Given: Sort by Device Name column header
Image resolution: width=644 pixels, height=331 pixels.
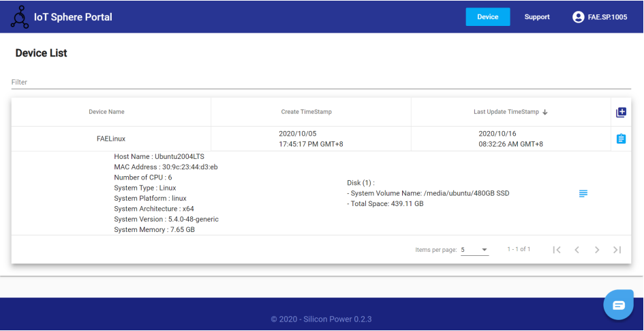Looking at the screenshot, I should pyautogui.click(x=106, y=112).
